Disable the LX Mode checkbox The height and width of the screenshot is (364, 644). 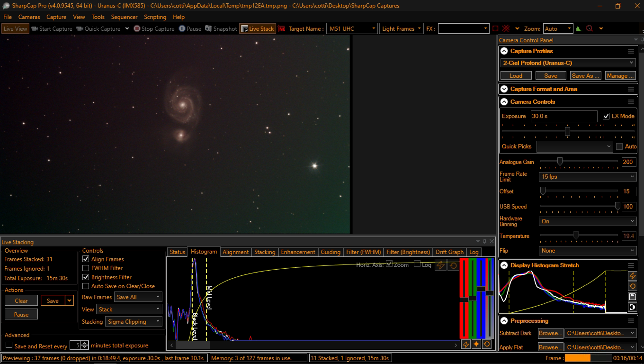point(606,116)
